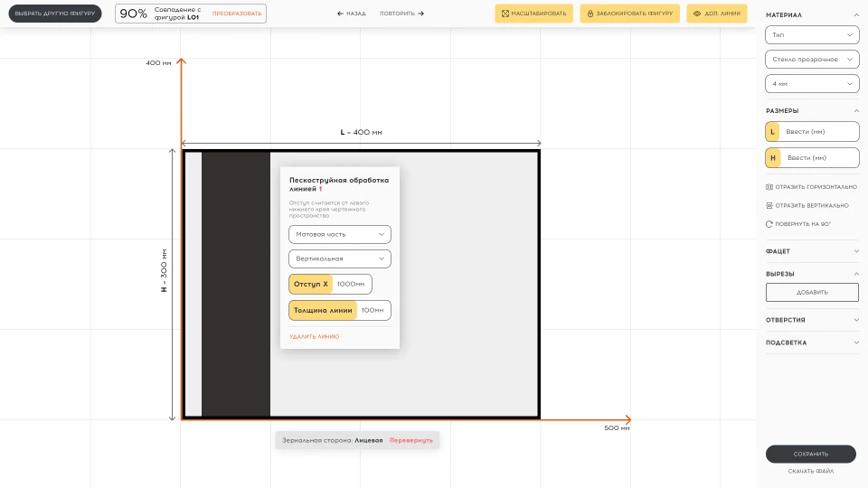
Task: Click the Толщина линии value field
Action: tap(373, 310)
